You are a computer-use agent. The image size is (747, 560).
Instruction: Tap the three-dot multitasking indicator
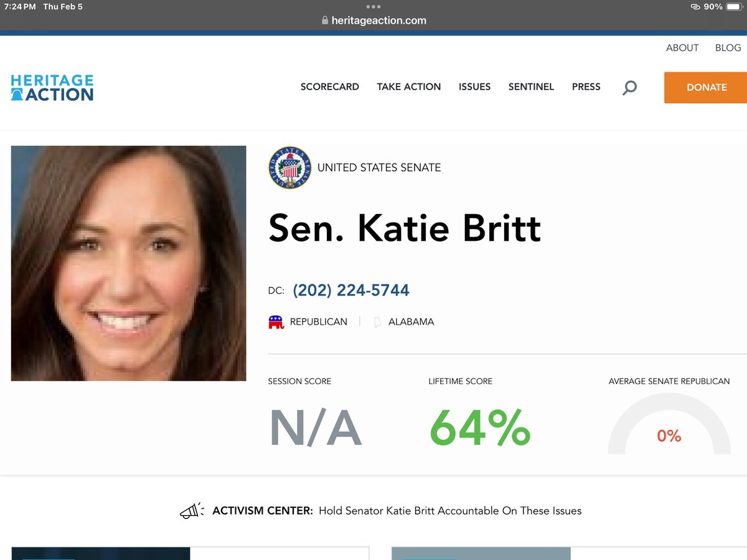[373, 7]
